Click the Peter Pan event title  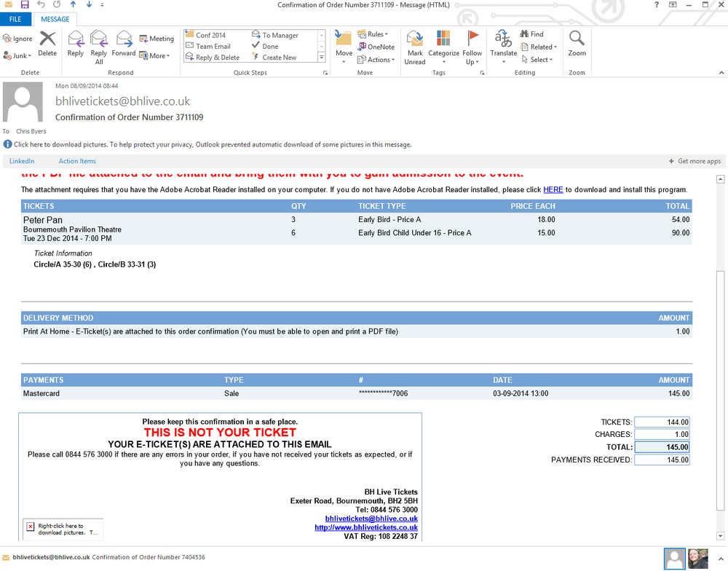pyautogui.click(x=43, y=220)
